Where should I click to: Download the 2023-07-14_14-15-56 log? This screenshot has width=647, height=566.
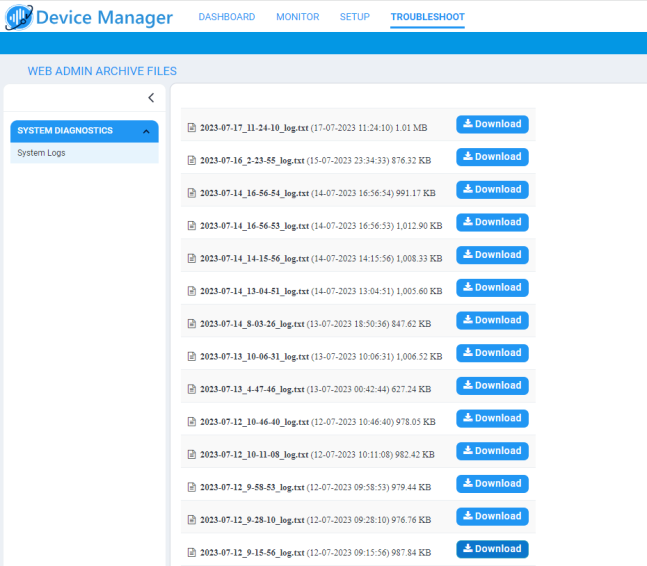(x=492, y=255)
